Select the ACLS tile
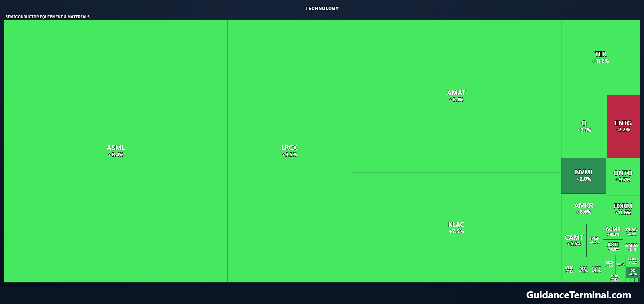 (584, 270)
